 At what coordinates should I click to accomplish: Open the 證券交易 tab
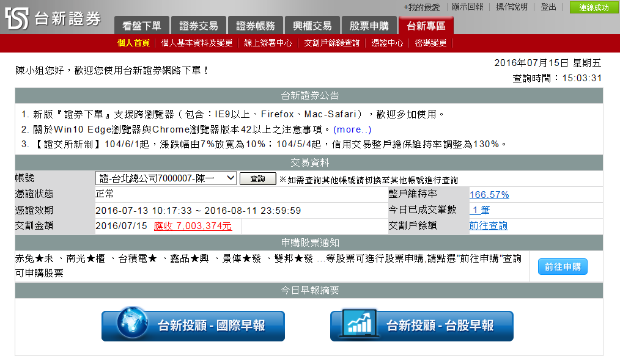point(199,26)
